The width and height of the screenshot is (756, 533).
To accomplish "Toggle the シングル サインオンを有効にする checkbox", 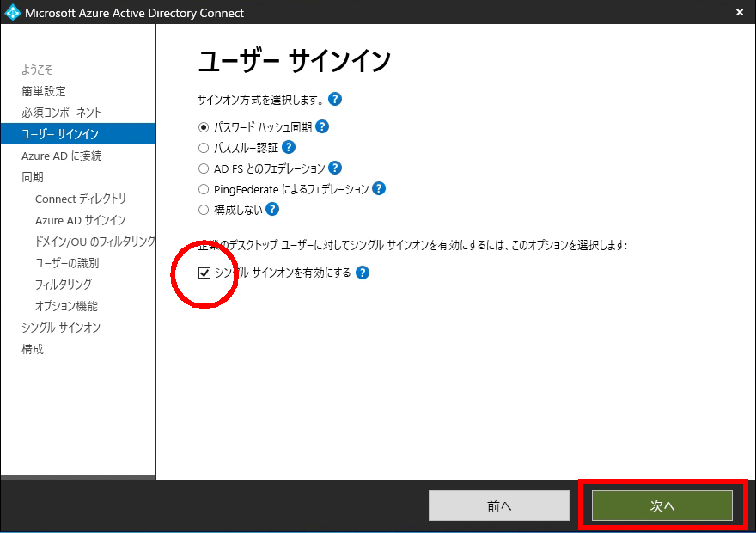I will point(204,273).
